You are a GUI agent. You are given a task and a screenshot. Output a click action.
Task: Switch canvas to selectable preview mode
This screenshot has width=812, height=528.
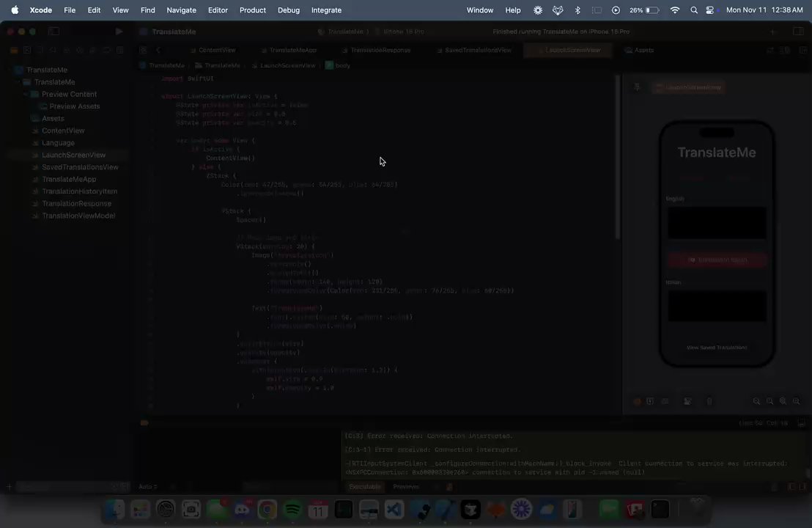point(651,402)
